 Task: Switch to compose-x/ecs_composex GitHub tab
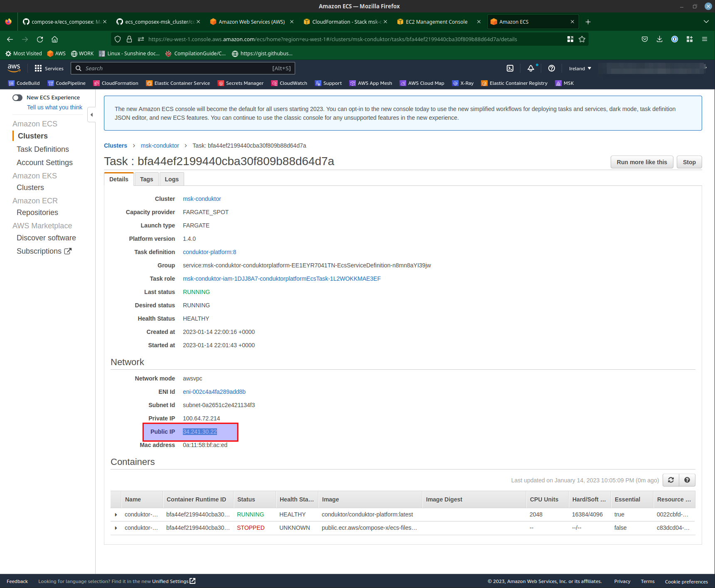point(64,22)
